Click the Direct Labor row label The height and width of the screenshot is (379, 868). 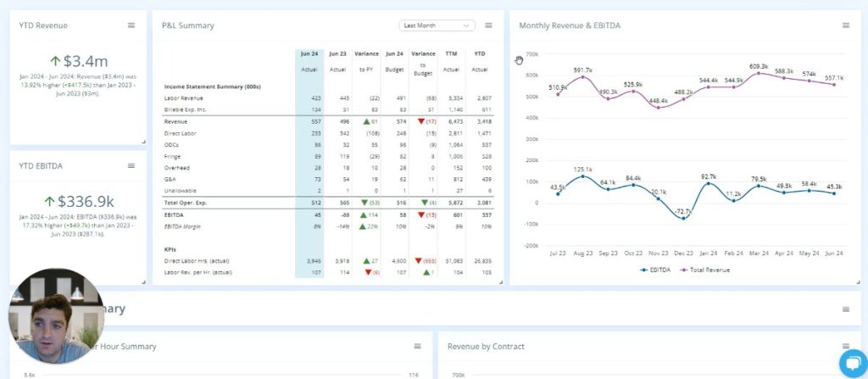point(180,133)
